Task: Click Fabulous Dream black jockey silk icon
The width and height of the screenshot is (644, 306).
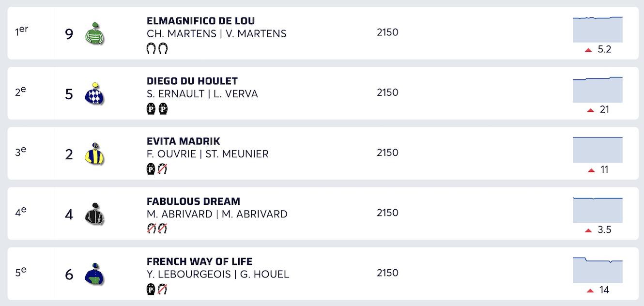Action: (94, 214)
